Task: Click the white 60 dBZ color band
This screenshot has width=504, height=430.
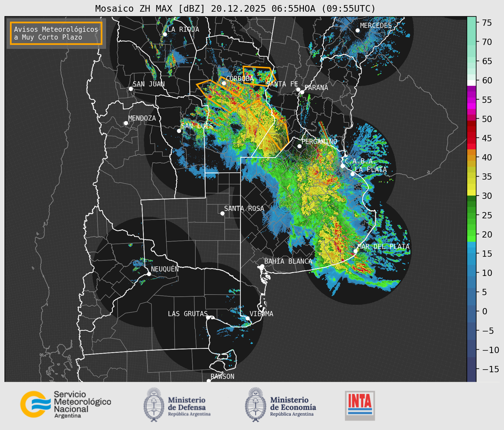Action: 471,83
